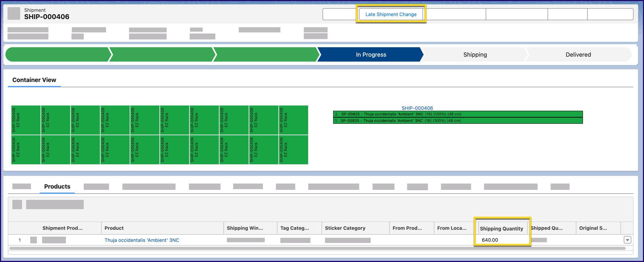Select the Shipping path stage
This screenshot has height=262, width=644.
[x=475, y=55]
